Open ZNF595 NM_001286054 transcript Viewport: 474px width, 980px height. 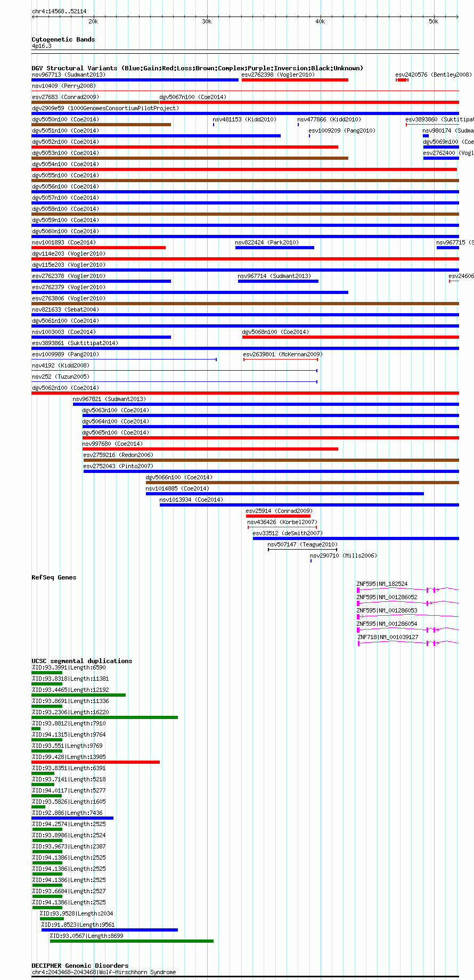[x=407, y=630]
